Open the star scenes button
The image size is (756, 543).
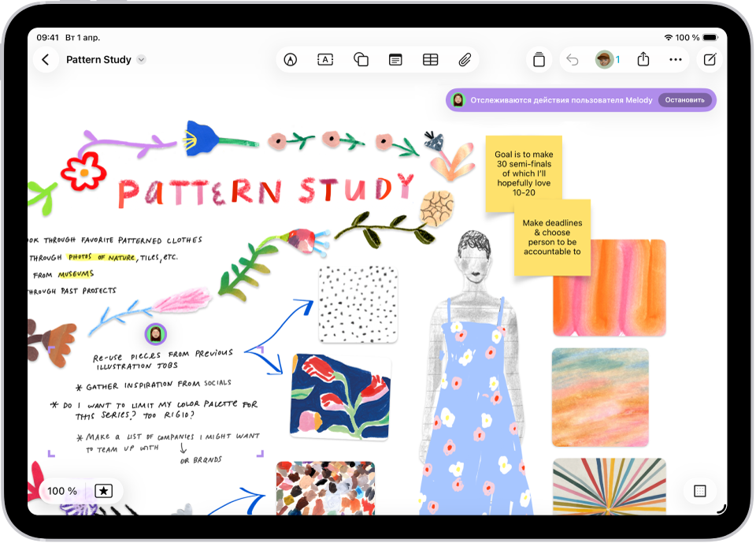click(104, 491)
